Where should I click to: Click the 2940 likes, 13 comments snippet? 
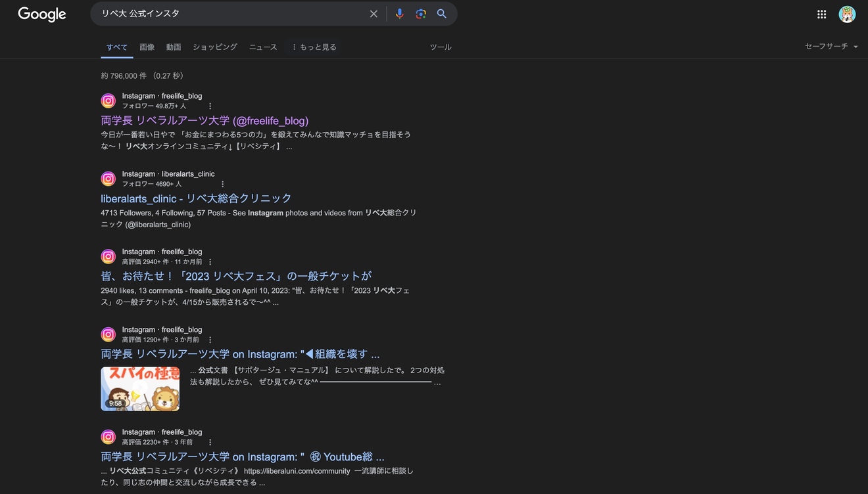pos(255,296)
